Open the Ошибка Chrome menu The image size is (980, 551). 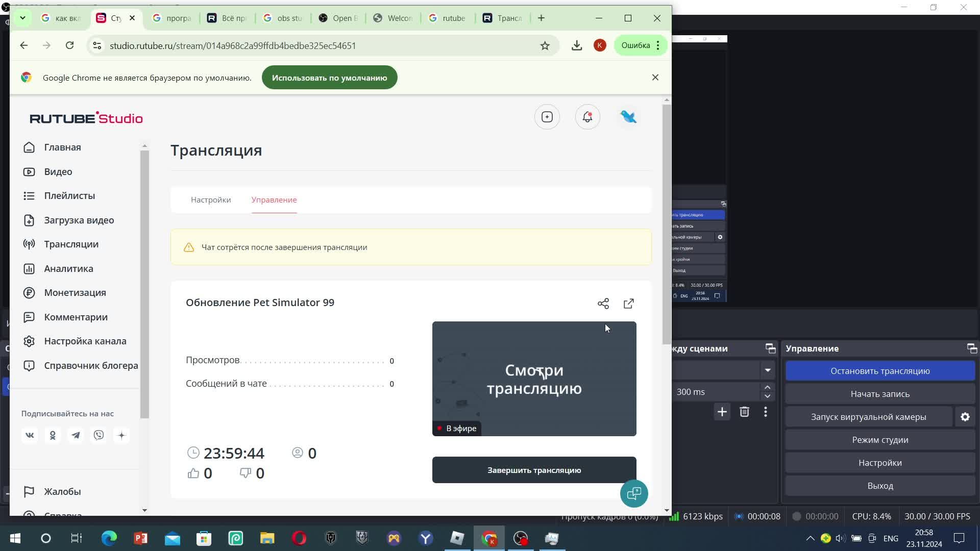pos(641,45)
